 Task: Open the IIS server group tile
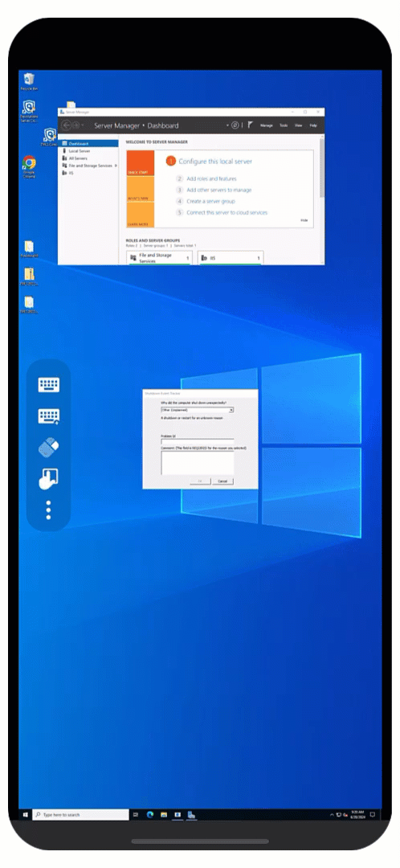(231, 258)
